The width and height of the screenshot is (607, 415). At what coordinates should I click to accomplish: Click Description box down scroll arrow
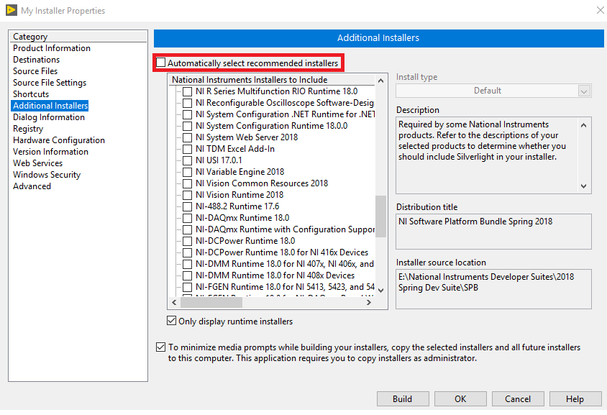coord(584,186)
